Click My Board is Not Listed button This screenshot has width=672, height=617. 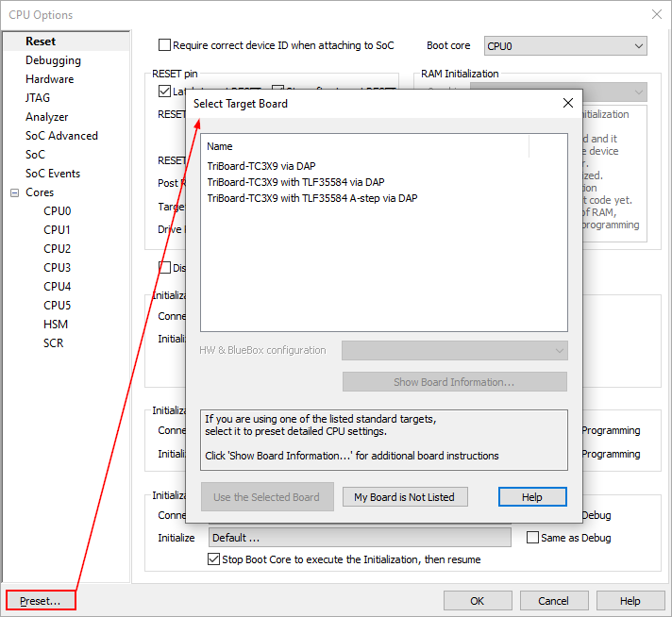pyautogui.click(x=404, y=497)
